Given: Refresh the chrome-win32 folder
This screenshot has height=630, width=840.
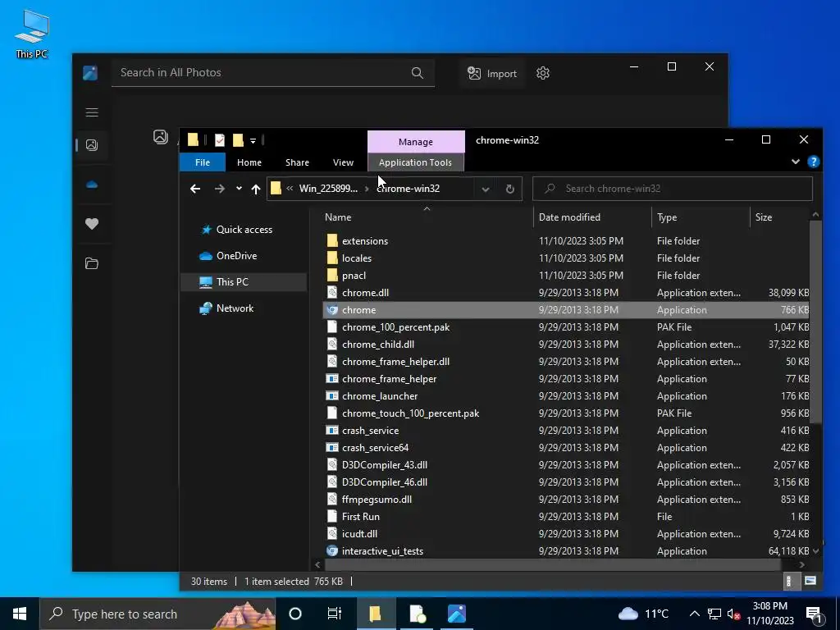Looking at the screenshot, I should [x=510, y=189].
